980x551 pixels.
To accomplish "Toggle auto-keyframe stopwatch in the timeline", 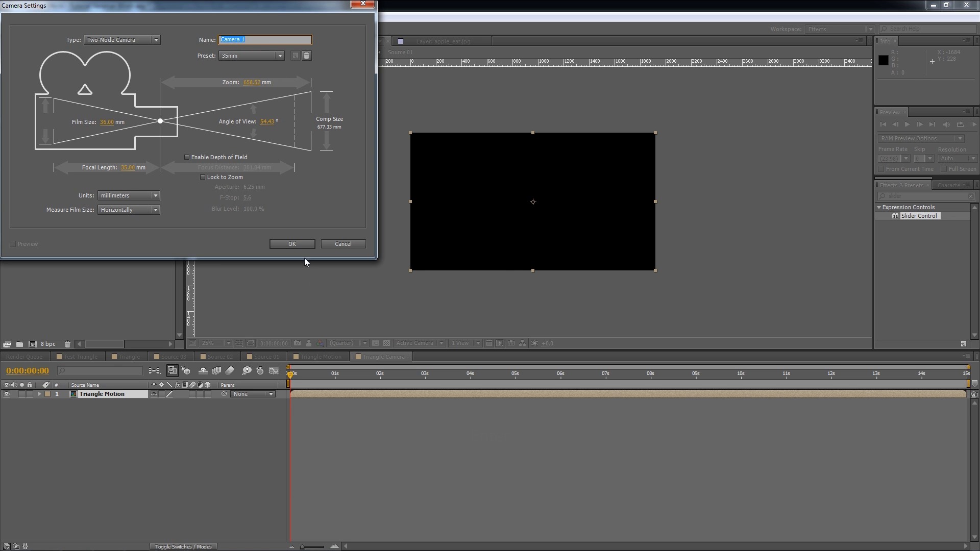I will pyautogui.click(x=260, y=371).
